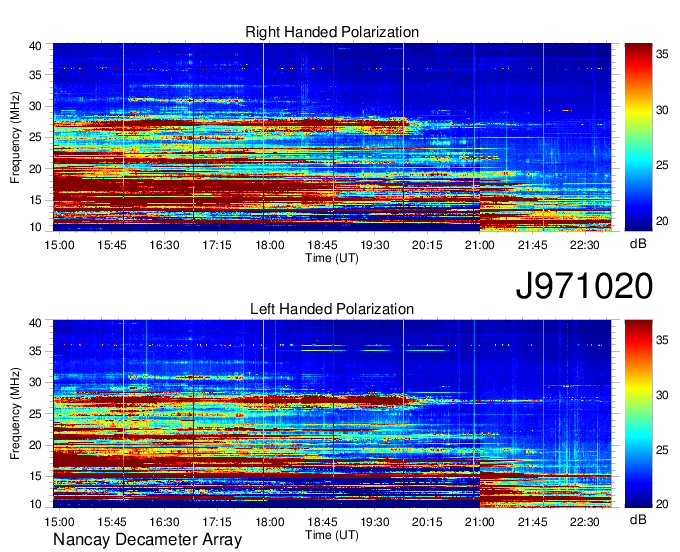Click the 21:45 tick on Right Handed plot
Viewport: 680px width, 552px height.
coord(533,245)
